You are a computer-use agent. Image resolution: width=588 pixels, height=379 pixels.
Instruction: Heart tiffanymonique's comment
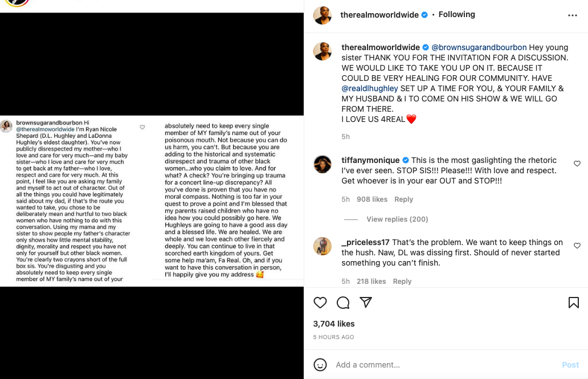[576, 164]
